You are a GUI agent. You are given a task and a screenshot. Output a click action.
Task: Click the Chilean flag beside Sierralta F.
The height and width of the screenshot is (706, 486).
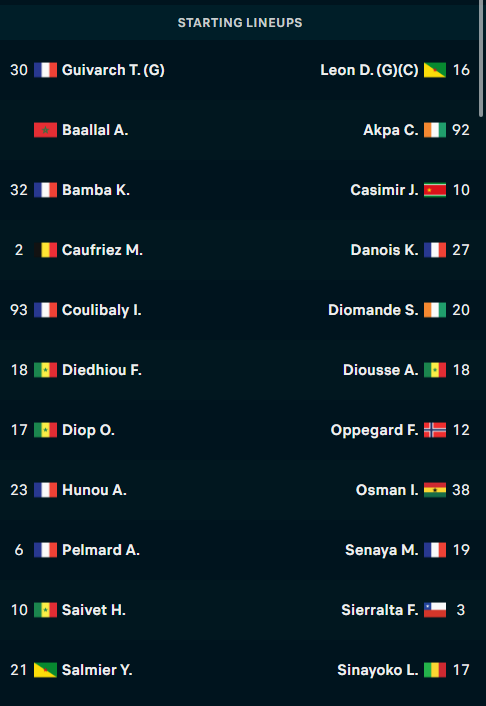pos(435,610)
